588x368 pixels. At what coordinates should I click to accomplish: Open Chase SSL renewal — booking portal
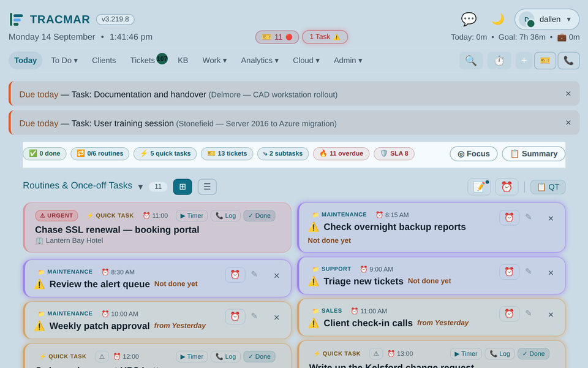pyautogui.click(x=117, y=229)
